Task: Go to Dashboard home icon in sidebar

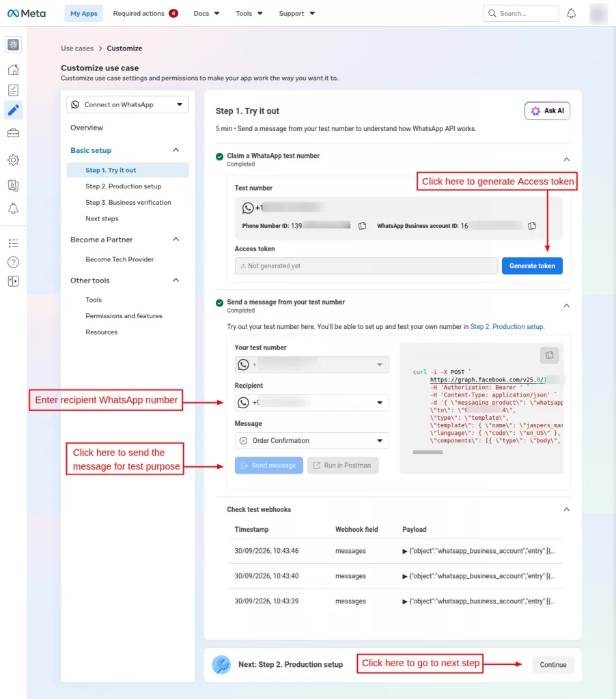Action: tap(14, 70)
